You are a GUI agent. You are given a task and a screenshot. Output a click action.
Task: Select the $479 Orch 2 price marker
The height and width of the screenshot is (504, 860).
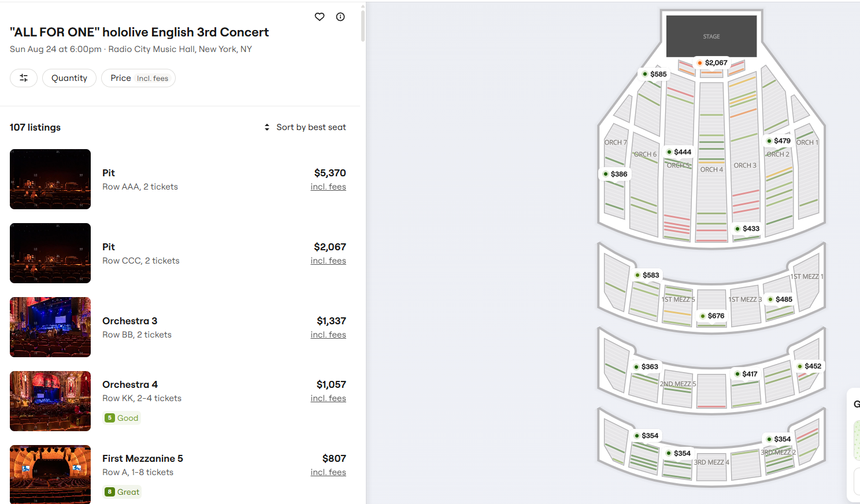tap(779, 140)
